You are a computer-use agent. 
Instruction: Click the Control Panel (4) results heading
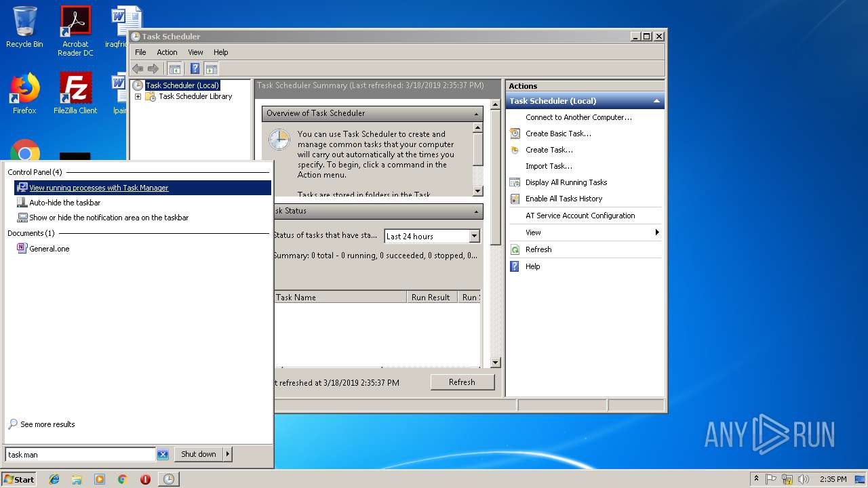[35, 172]
